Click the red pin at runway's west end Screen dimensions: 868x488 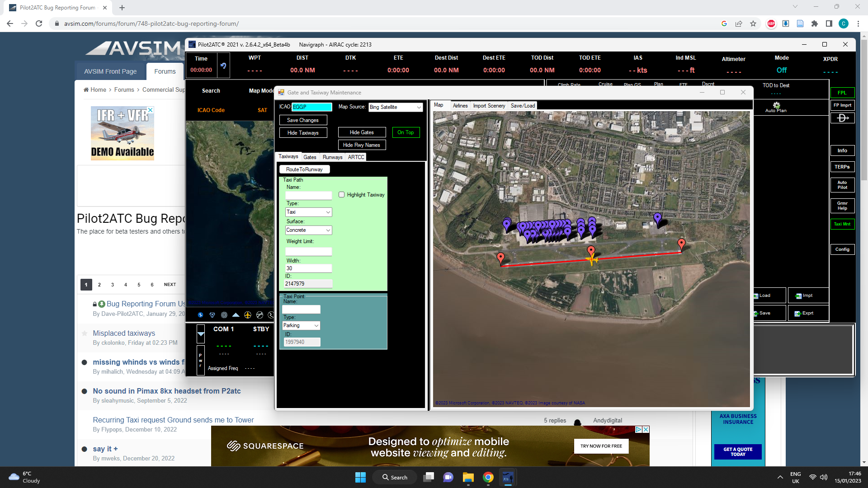pos(500,258)
